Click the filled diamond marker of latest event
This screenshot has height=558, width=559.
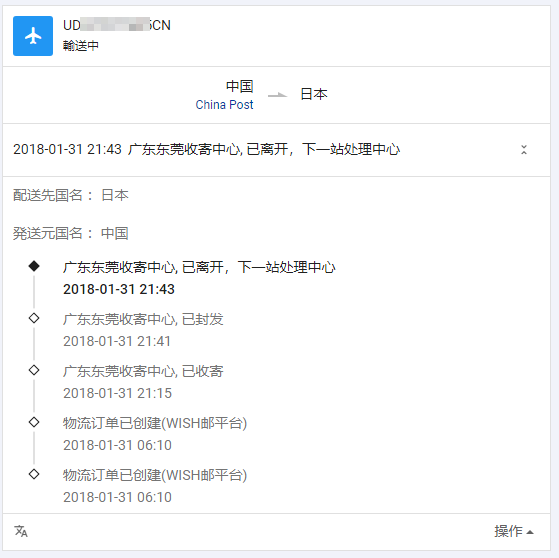click(x=34, y=266)
